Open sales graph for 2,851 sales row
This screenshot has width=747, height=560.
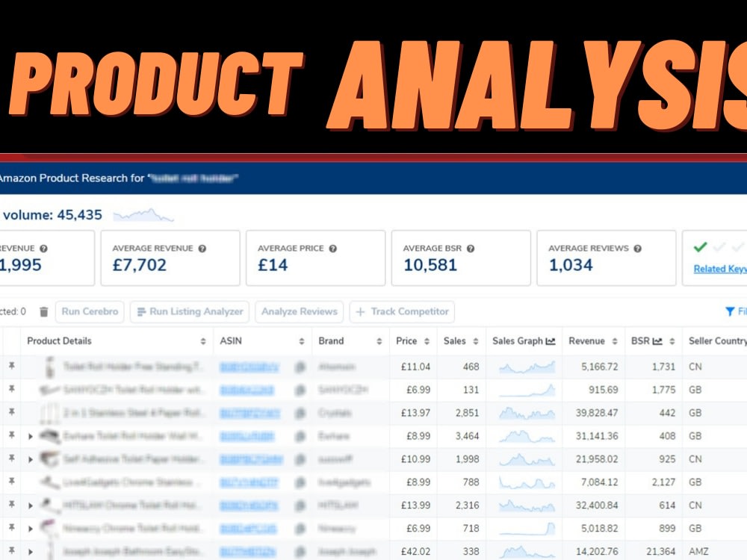(527, 413)
